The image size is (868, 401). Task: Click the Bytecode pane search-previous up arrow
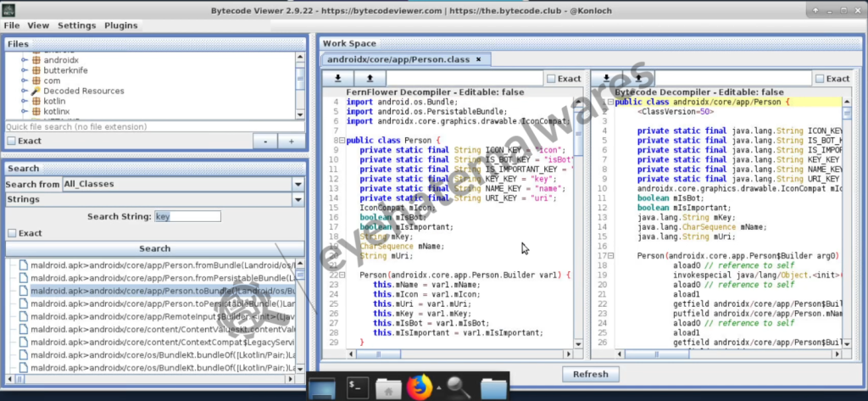coord(638,78)
